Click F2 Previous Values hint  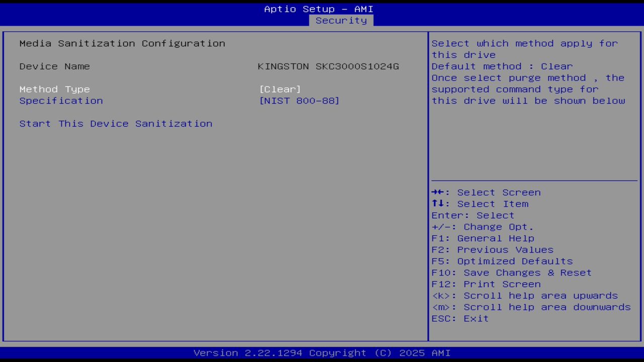point(492,249)
